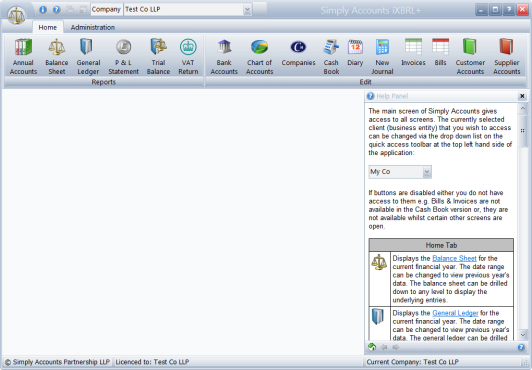Create a New Journal entry
This screenshot has height=370, width=532.
pyautogui.click(x=382, y=56)
